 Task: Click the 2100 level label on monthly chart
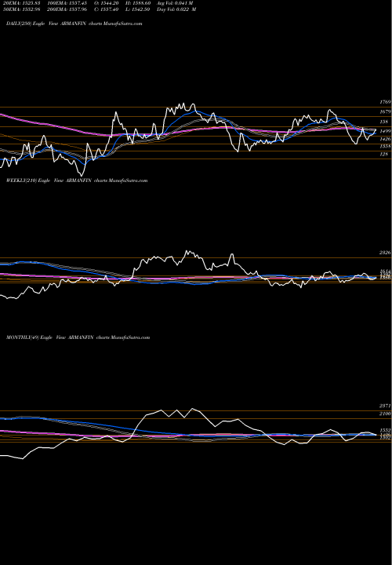tap(385, 414)
